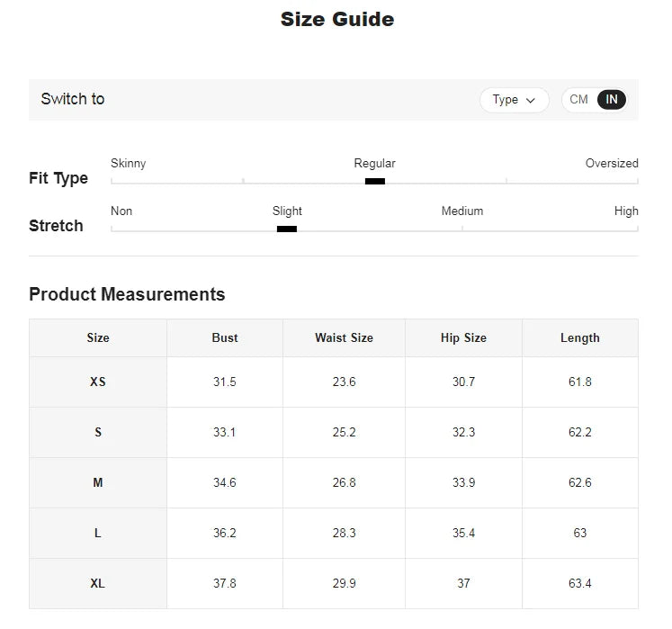Click the Hip Size column header
Screen dimensions: 672x629
pyautogui.click(x=463, y=338)
